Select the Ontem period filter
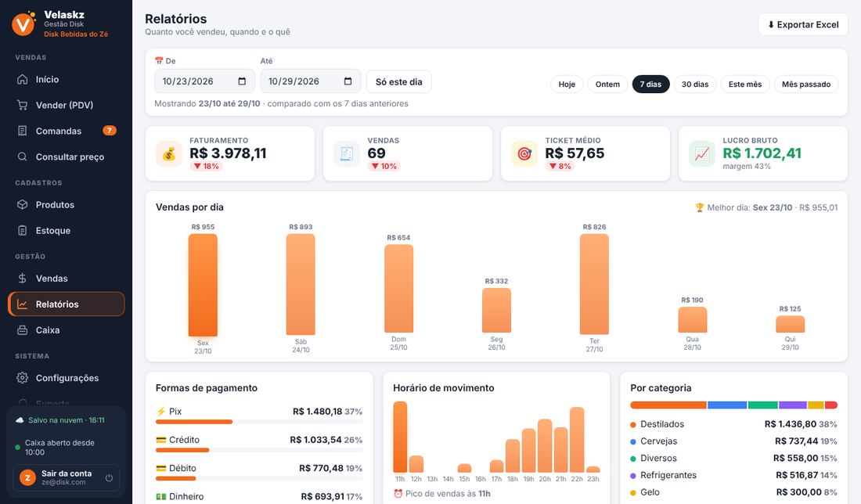The image size is (861, 504). 607,84
